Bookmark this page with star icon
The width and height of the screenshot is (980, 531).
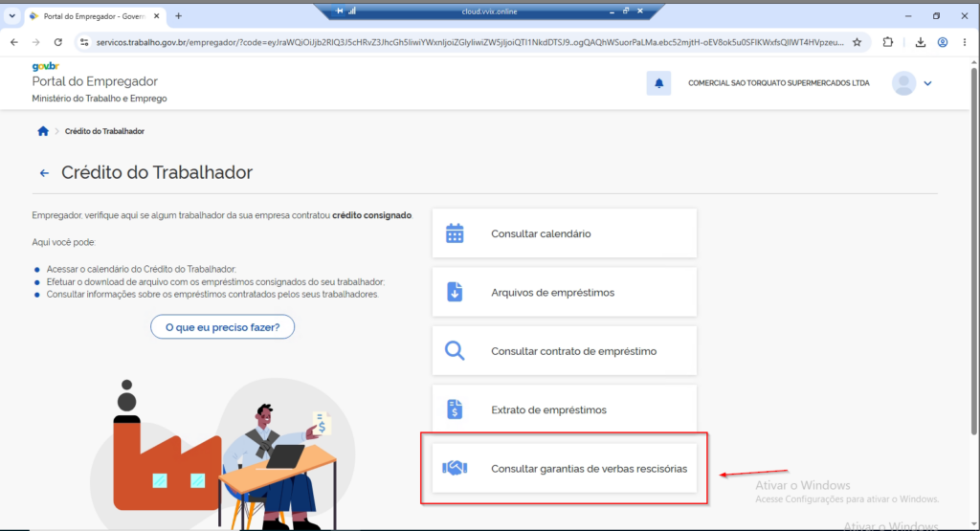(857, 42)
